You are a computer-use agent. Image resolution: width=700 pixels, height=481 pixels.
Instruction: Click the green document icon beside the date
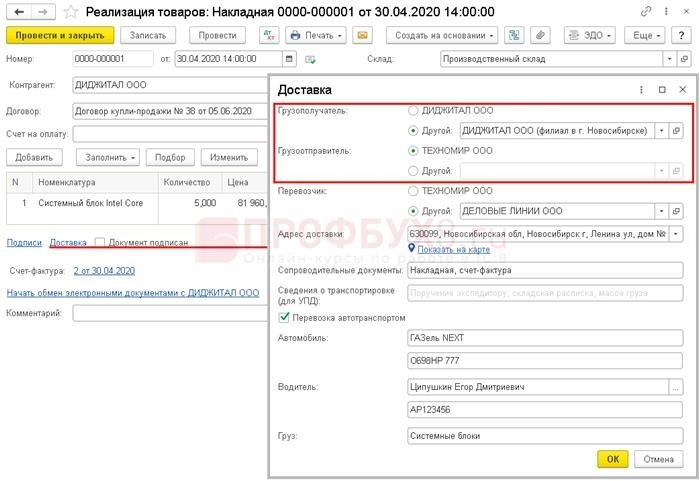(310, 59)
